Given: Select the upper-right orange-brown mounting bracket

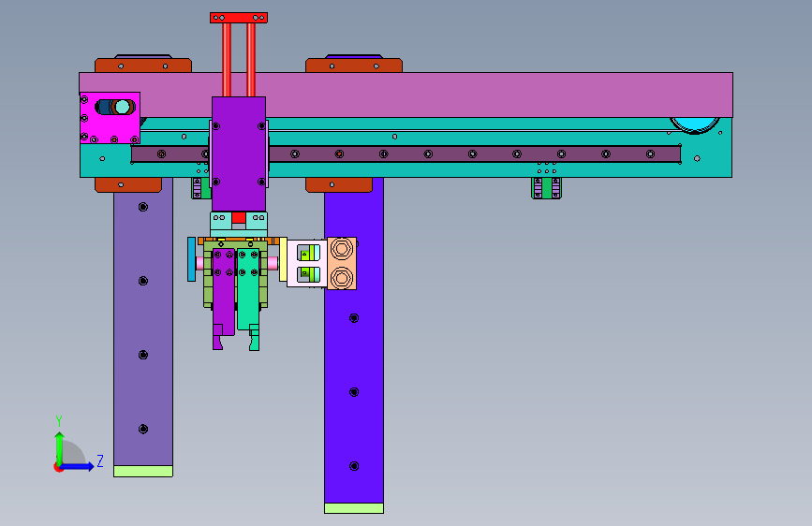Looking at the screenshot, I should pyautogui.click(x=354, y=66).
